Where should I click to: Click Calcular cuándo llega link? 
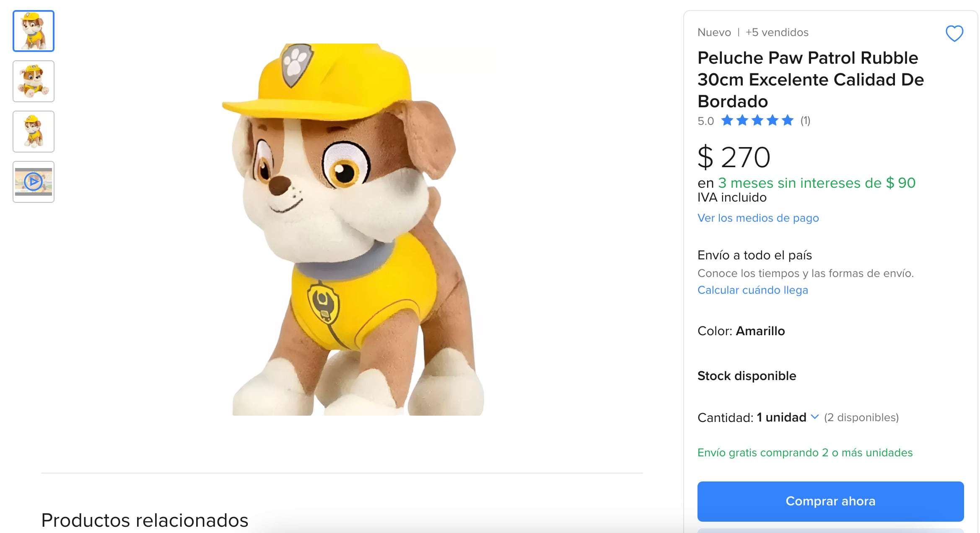(752, 290)
